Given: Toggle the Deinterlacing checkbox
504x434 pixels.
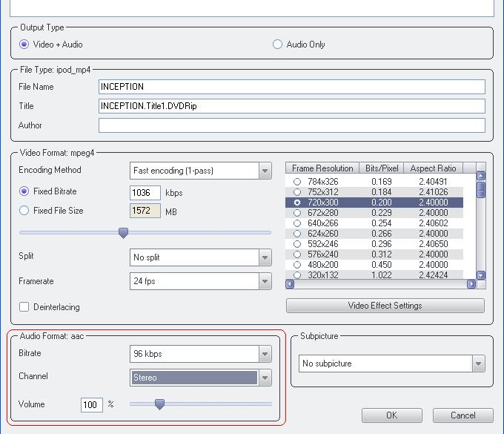Looking at the screenshot, I should pos(24,307).
